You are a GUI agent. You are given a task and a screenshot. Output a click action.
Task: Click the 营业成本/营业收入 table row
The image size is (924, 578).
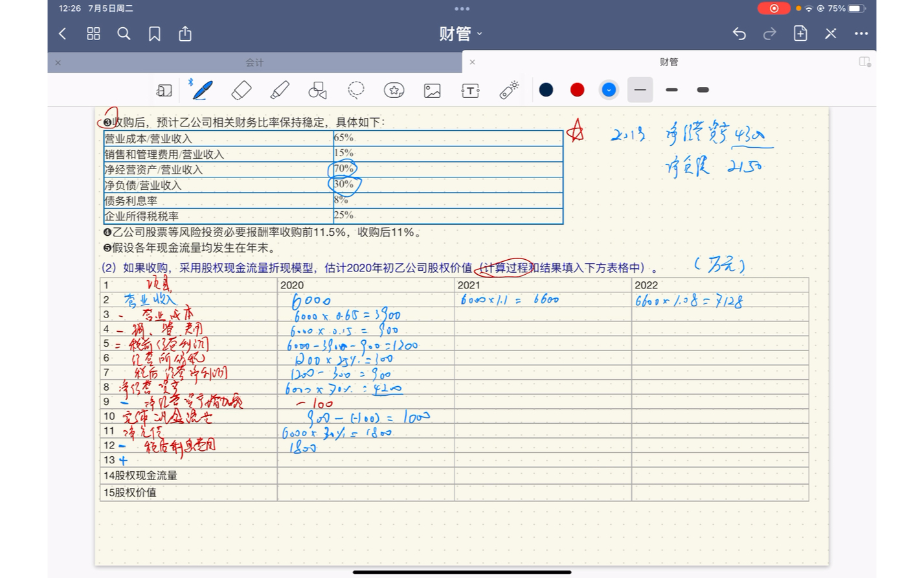[x=333, y=138]
